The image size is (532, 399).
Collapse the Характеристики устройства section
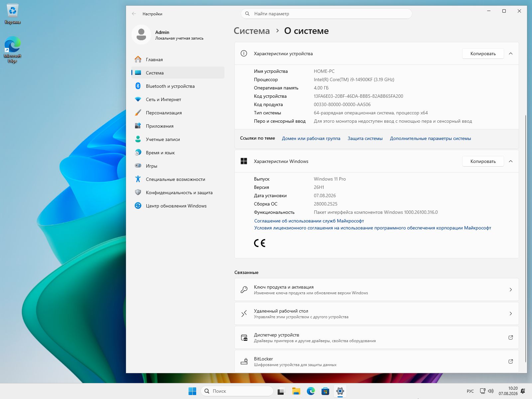click(511, 54)
